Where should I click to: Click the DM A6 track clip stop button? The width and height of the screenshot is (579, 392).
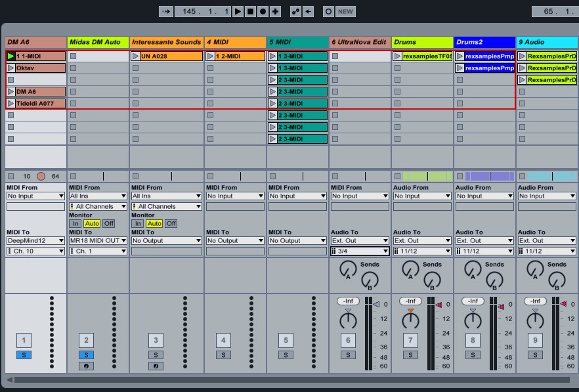11,176
